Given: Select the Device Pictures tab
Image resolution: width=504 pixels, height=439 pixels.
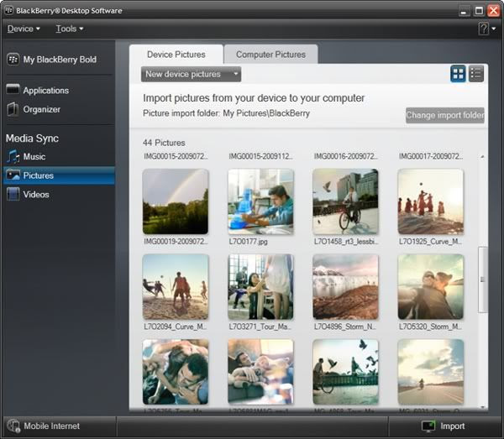Looking at the screenshot, I should 176,55.
